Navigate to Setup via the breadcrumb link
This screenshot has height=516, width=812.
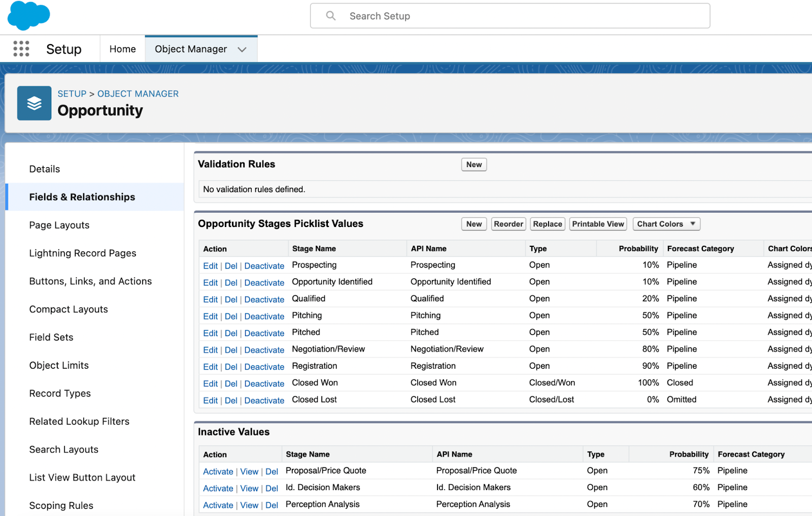tap(72, 93)
